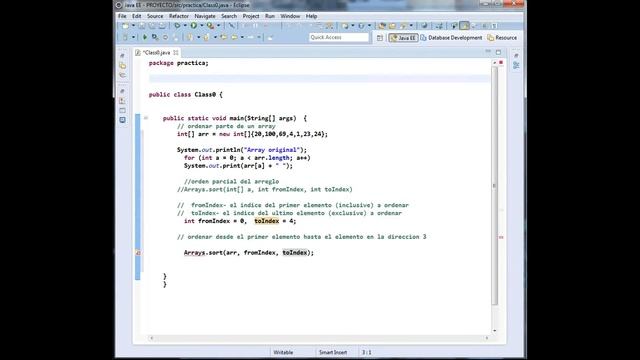Viewport: 640px width, 360px height.
Task: Click the left arrow of horizontal scrollbar
Action: [x=152, y=338]
